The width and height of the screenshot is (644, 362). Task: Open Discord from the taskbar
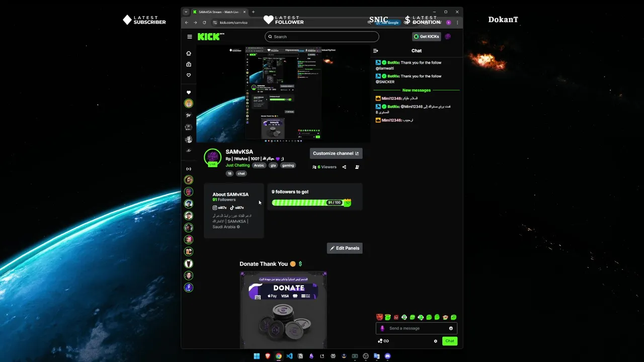click(387, 356)
